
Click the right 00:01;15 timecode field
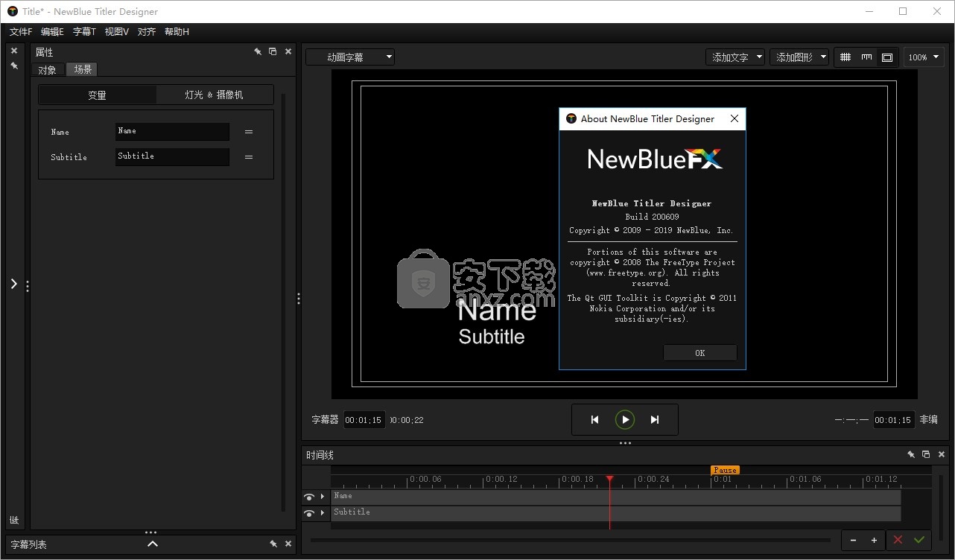click(894, 420)
